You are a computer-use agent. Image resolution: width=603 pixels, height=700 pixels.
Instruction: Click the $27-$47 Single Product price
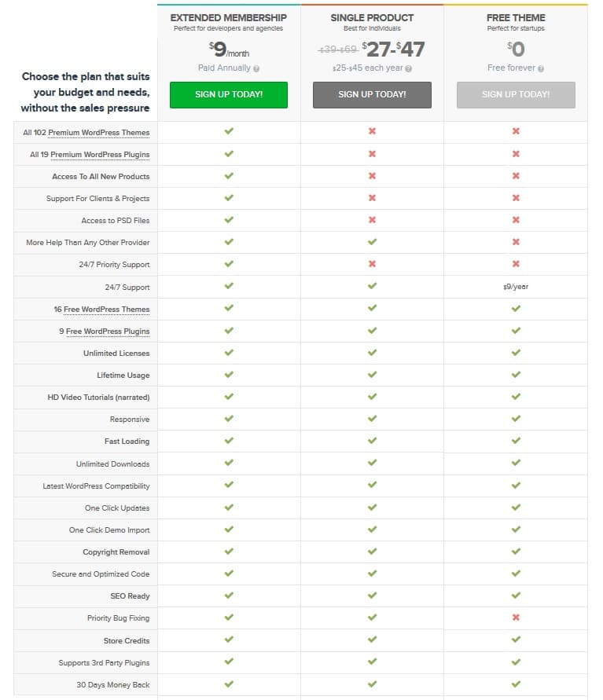(x=393, y=49)
